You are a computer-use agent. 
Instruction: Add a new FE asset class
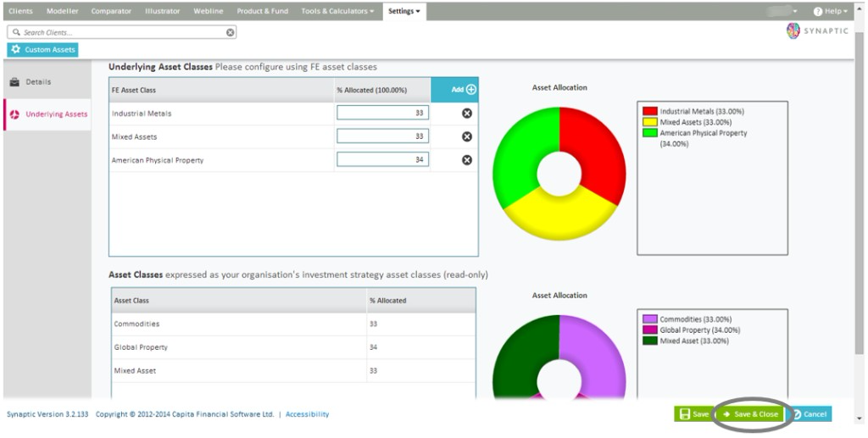(463, 90)
